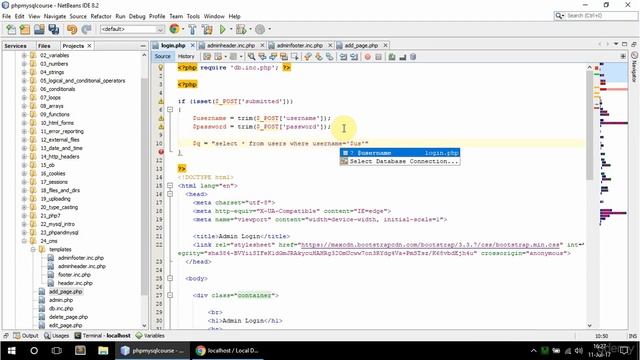Open the Variables panel at the bottom
The height and width of the screenshot is (360, 640).
(x=150, y=336)
